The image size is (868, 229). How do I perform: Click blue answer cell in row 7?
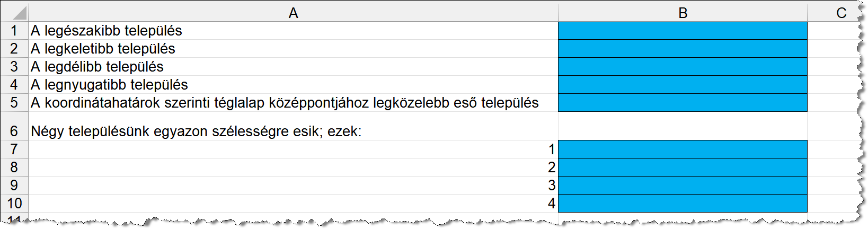pos(683,149)
